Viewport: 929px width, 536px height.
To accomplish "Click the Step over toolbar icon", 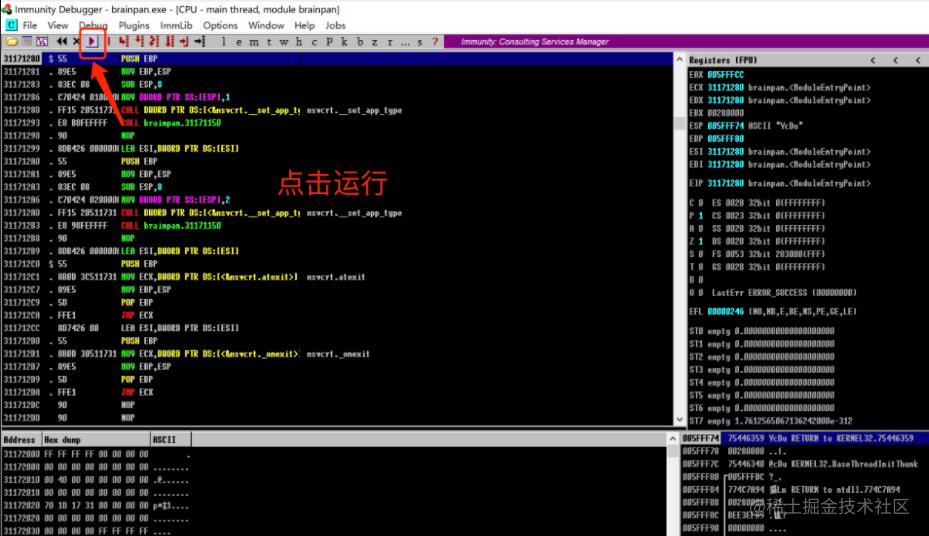I will 139,41.
